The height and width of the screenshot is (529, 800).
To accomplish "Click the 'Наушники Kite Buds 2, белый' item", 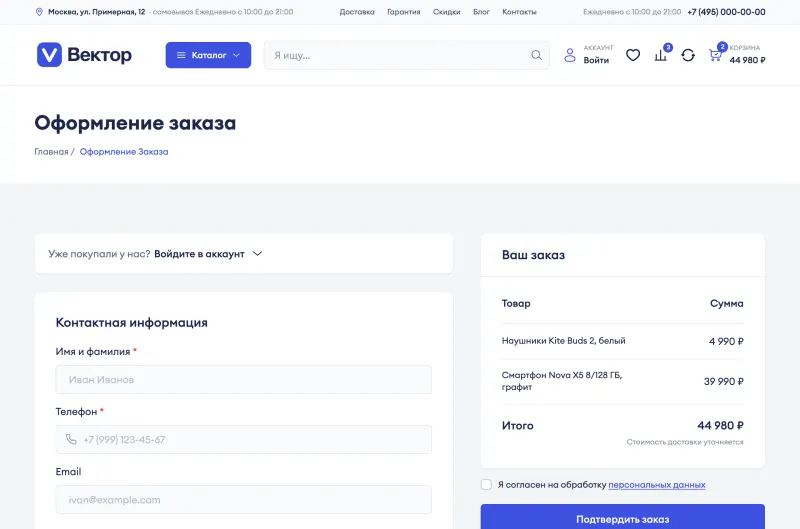I will click(x=563, y=340).
